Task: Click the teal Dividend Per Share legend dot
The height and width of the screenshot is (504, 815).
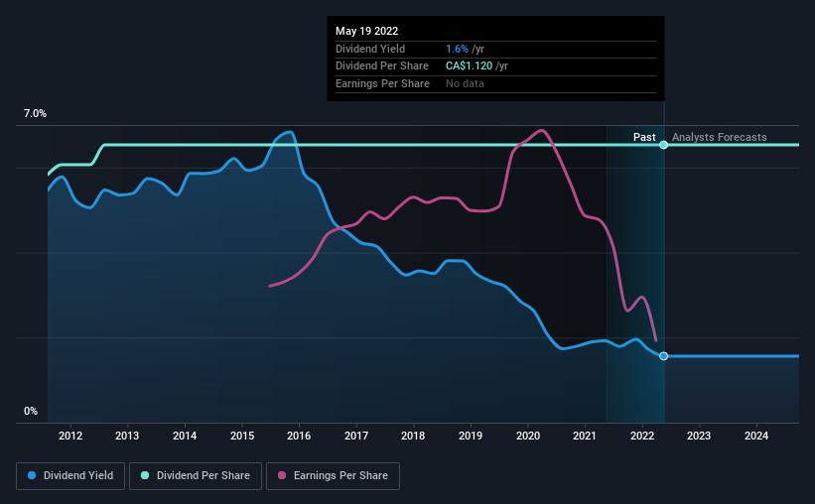Action: click(145, 475)
